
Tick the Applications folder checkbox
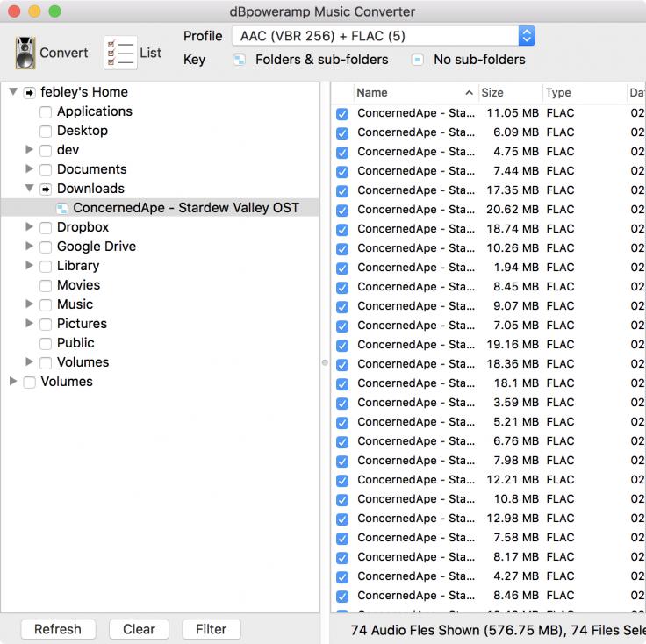(x=46, y=111)
